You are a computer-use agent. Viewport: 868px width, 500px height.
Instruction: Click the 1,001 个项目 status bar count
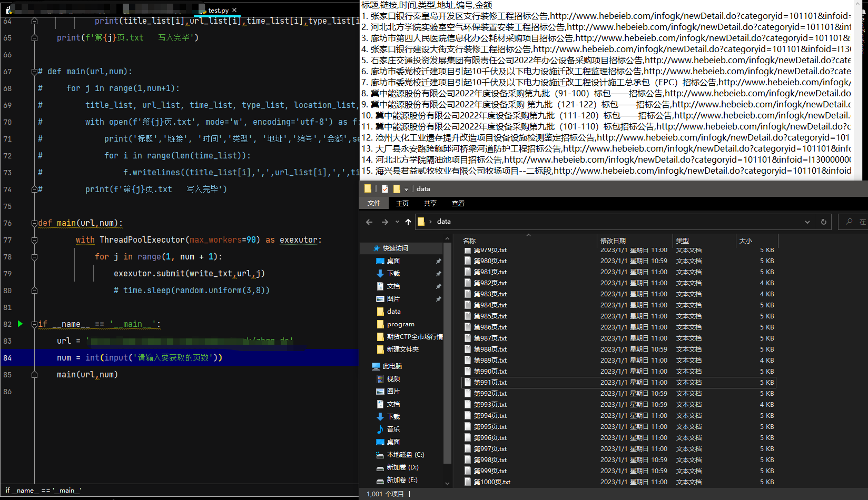[x=385, y=494]
